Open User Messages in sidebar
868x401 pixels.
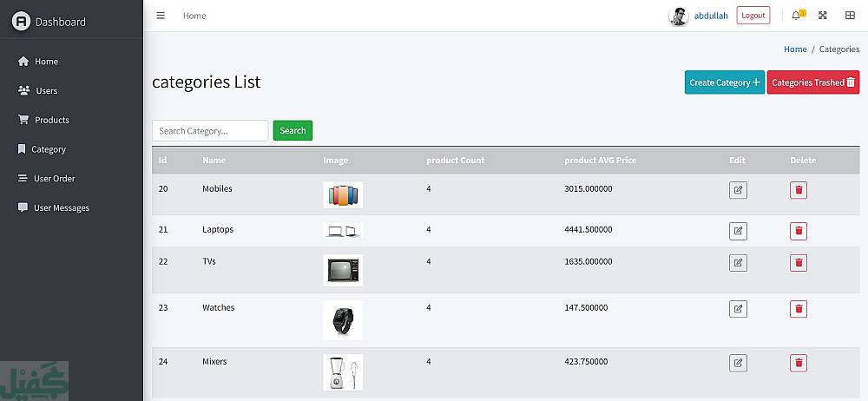pos(61,207)
